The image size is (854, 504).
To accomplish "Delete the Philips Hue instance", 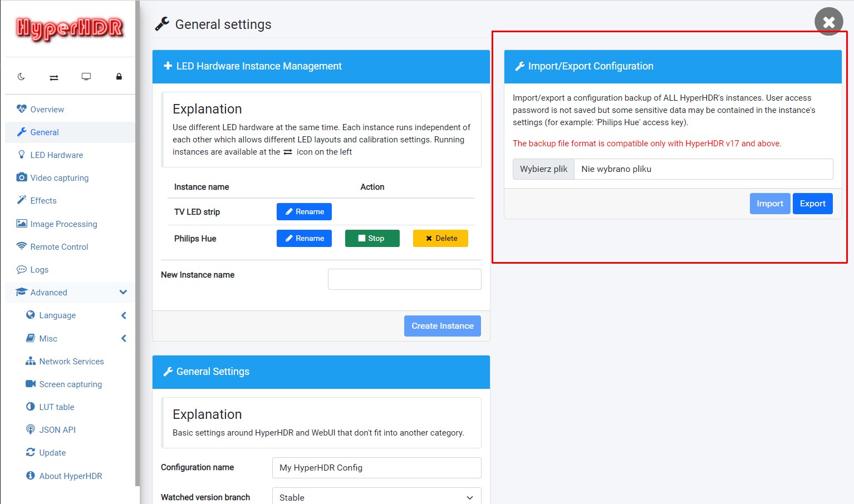I will (440, 238).
